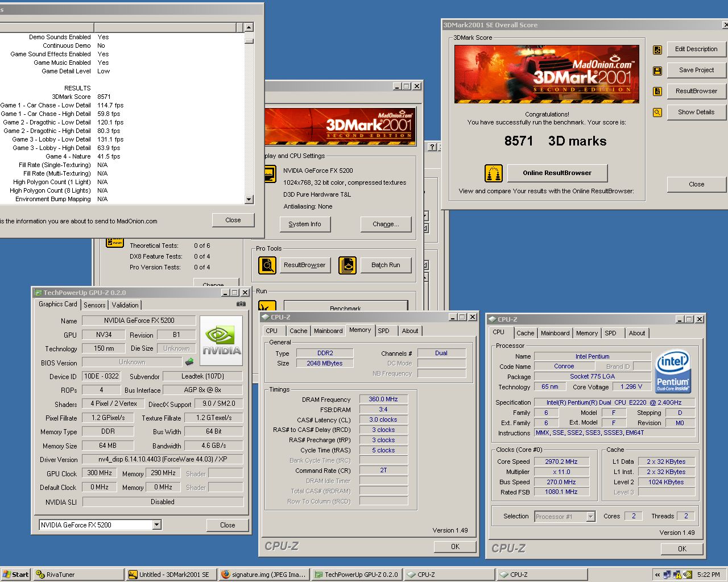Close the 3DMark Overall Score dialog via Close button
728x582 pixels.
(696, 184)
